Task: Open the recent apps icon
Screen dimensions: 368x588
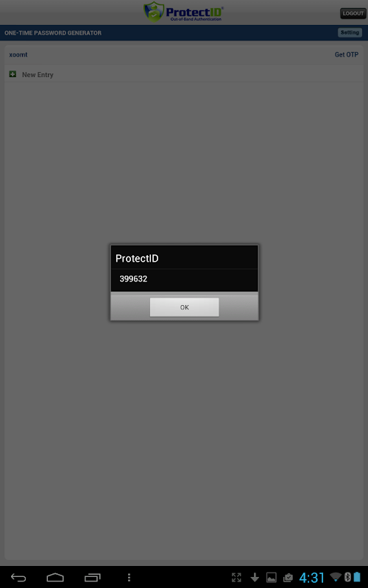Action: click(93, 577)
